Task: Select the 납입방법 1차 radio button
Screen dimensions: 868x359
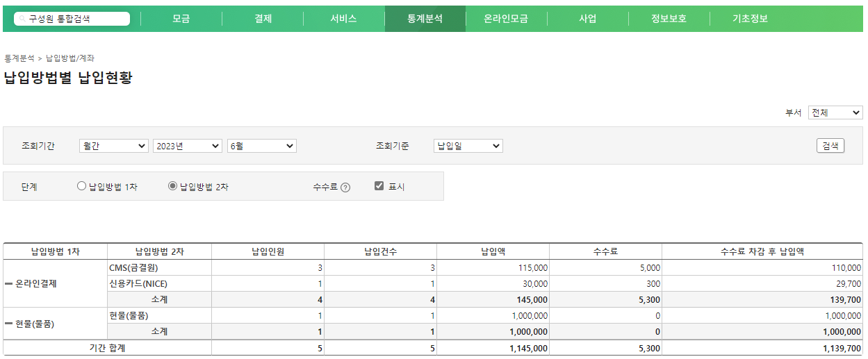Action: tap(81, 186)
